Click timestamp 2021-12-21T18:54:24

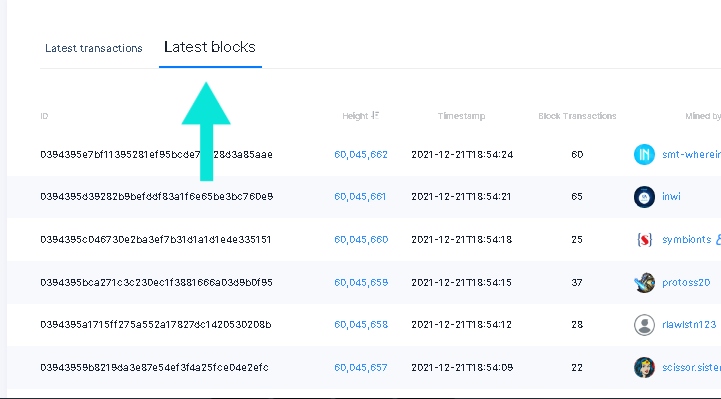[462, 154]
